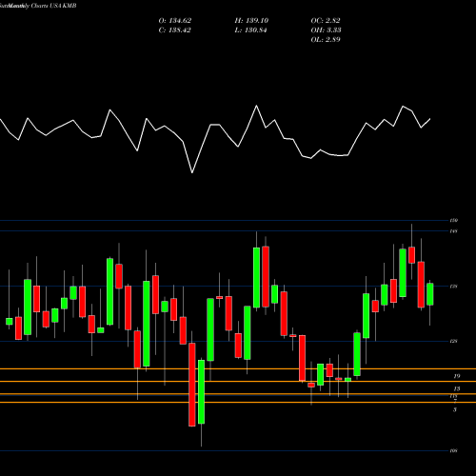The image size is (476, 476).
Task: Click the '15' label between orange lines
Action: (x=457, y=388)
